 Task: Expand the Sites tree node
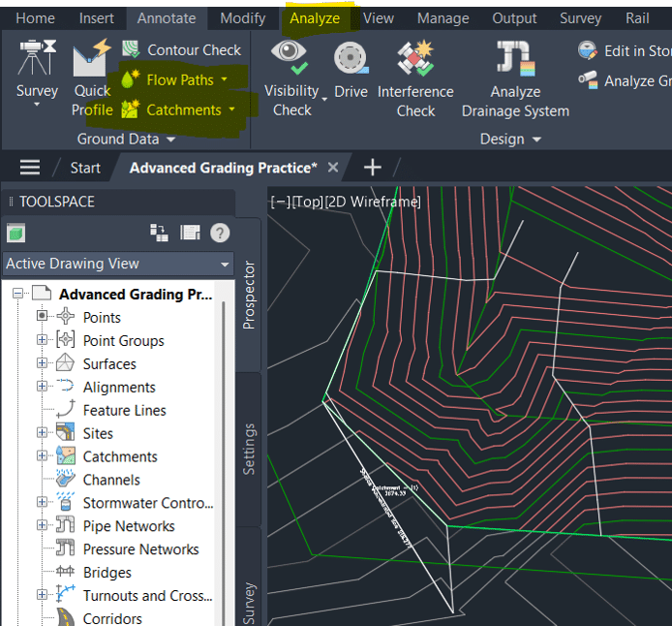[42, 432]
